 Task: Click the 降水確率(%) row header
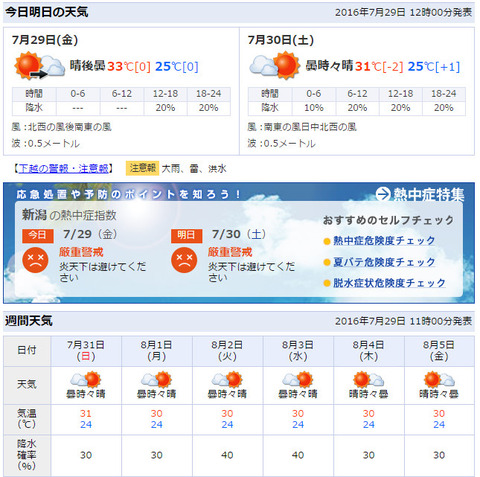click(27, 455)
